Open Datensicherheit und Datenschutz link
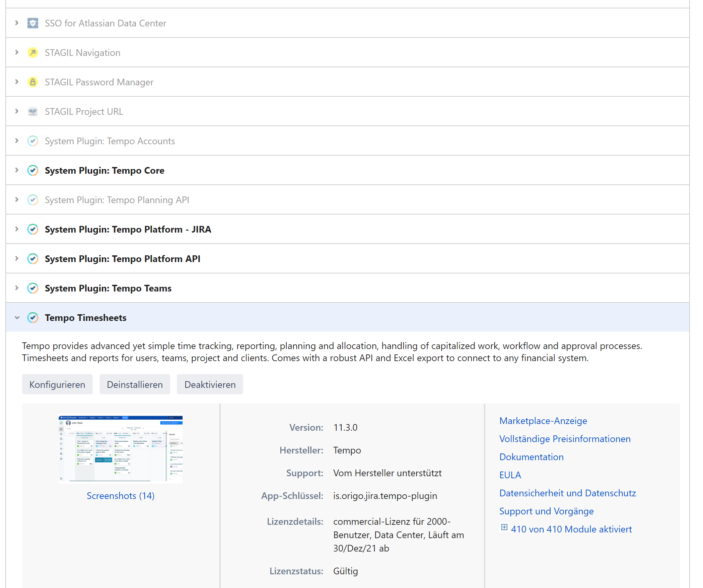 coord(567,493)
